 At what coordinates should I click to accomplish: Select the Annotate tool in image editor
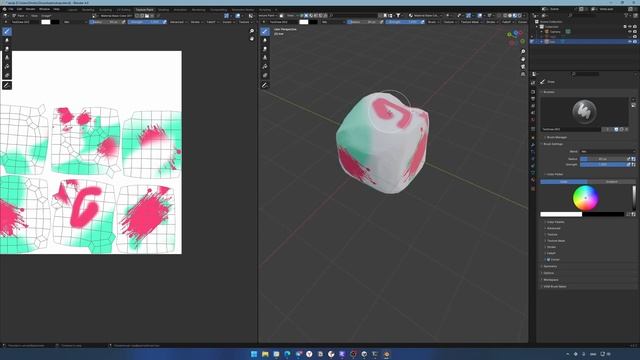click(7, 85)
